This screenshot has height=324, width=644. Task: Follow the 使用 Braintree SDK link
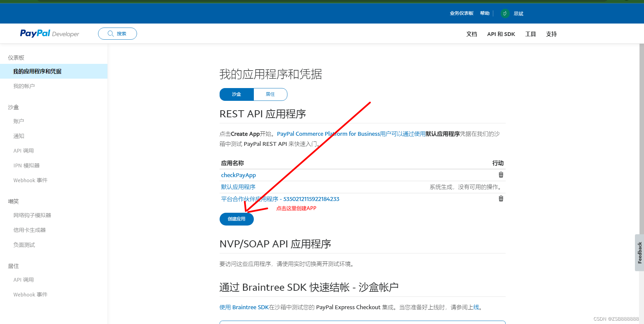pyautogui.click(x=244, y=307)
